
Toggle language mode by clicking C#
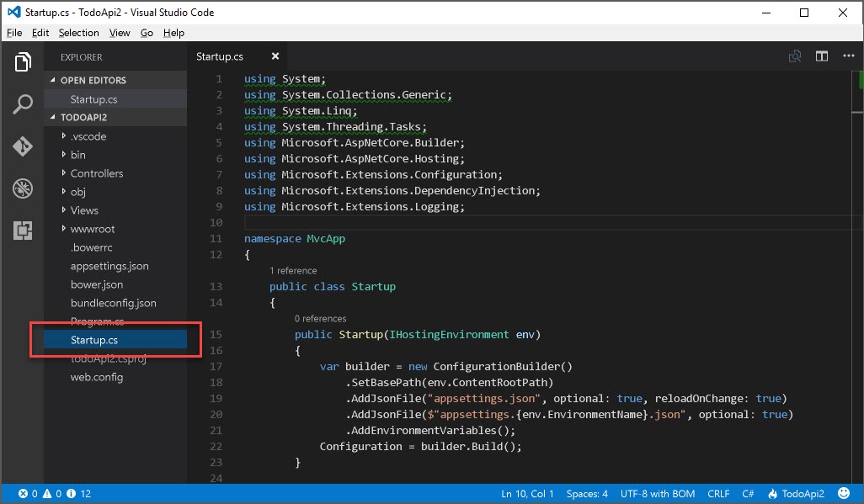pyautogui.click(x=748, y=493)
